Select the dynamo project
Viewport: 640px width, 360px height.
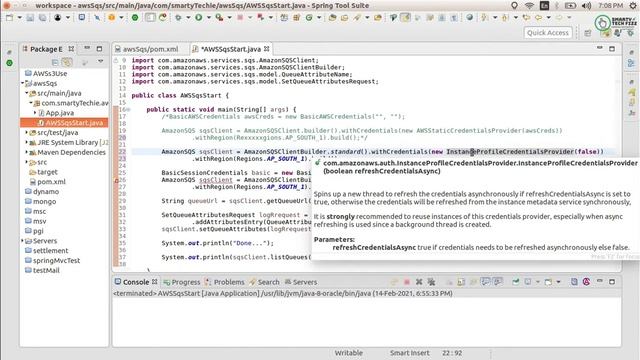[x=42, y=191]
